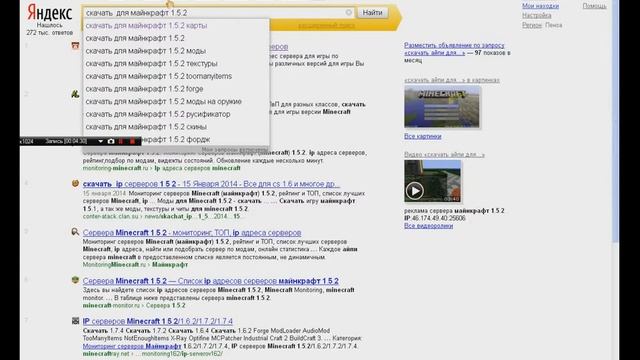Pause recording with the red pause icon
Viewport: 640px width, 360px height.
tap(121, 141)
